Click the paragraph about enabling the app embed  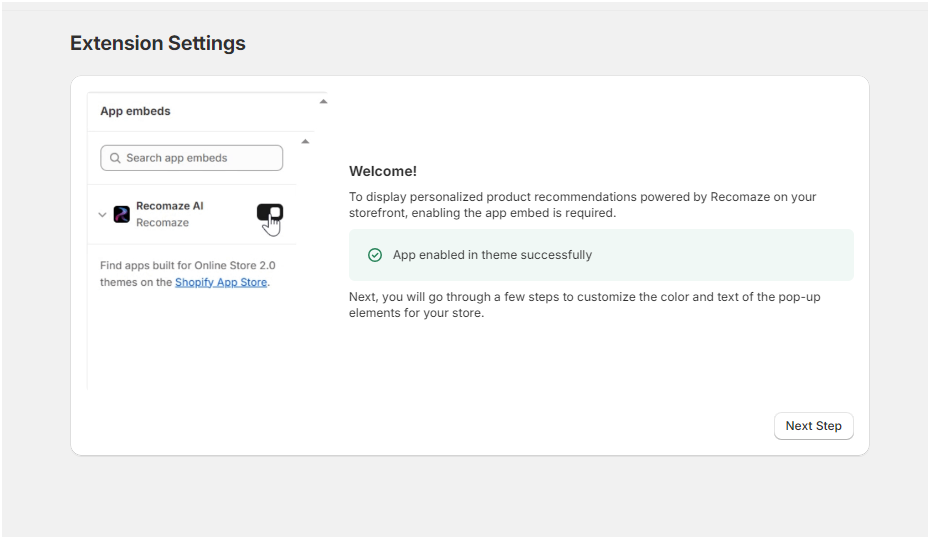[x=582, y=205]
